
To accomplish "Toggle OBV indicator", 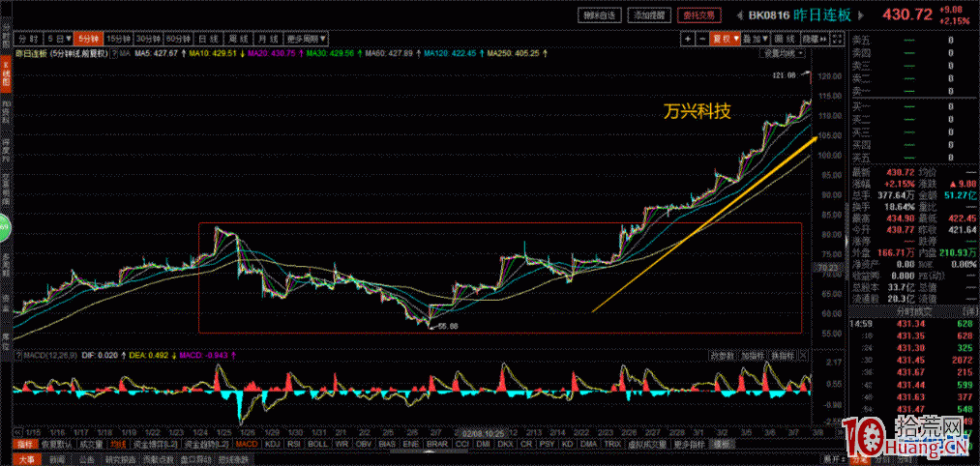I will click(363, 444).
